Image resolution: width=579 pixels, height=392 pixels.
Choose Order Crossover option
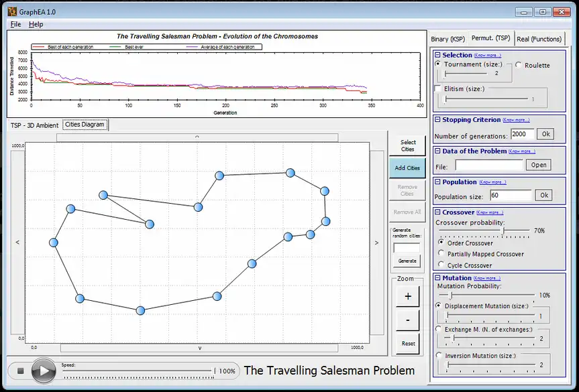441,243
